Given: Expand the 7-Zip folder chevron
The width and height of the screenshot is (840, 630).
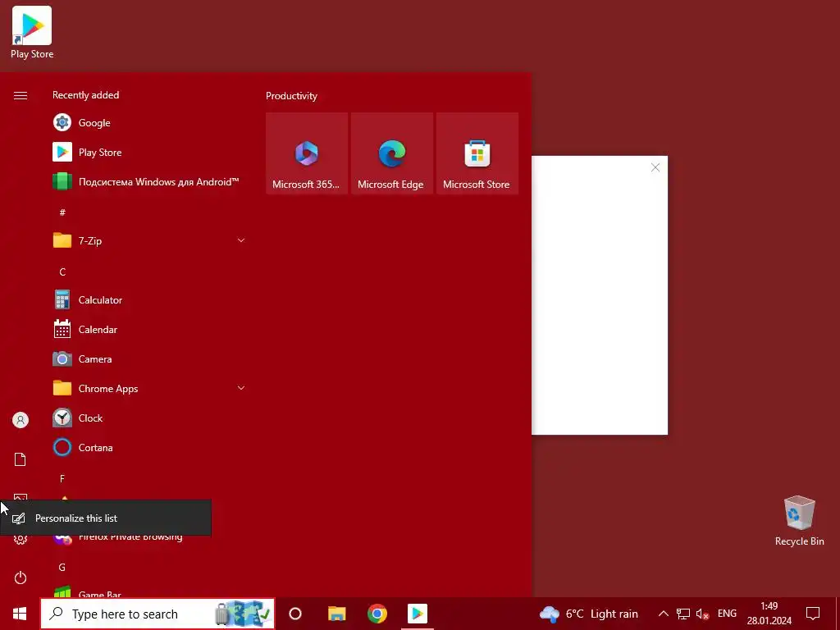Looking at the screenshot, I should [241, 240].
